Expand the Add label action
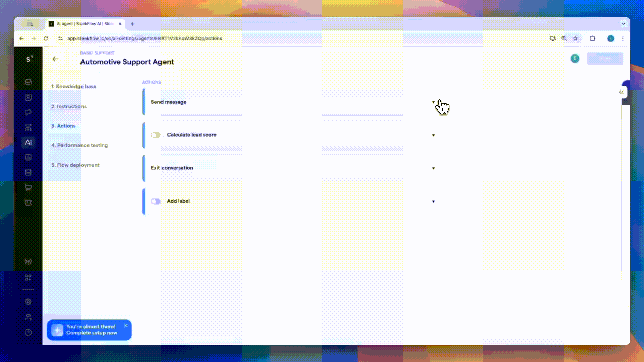Image resolution: width=644 pixels, height=362 pixels. [433, 202]
